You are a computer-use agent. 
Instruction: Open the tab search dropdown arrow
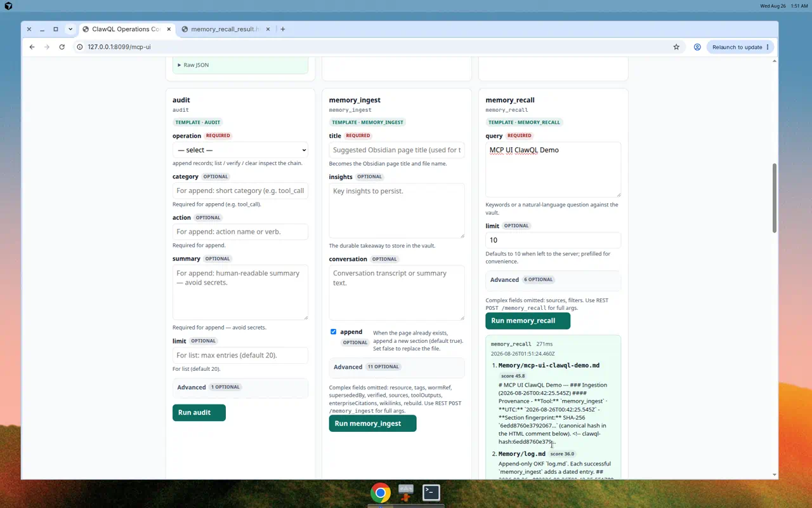[70, 29]
